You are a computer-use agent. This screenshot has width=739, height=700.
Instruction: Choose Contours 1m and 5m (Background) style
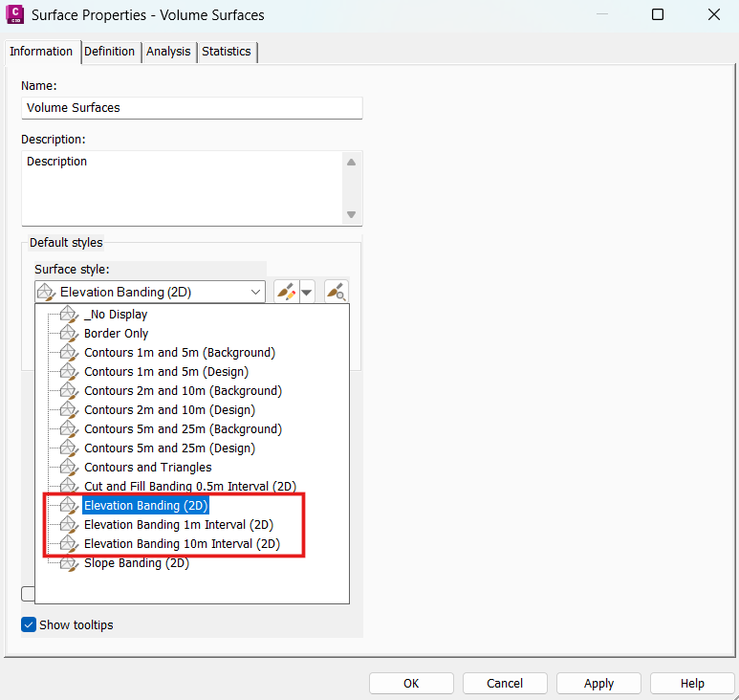point(179,353)
